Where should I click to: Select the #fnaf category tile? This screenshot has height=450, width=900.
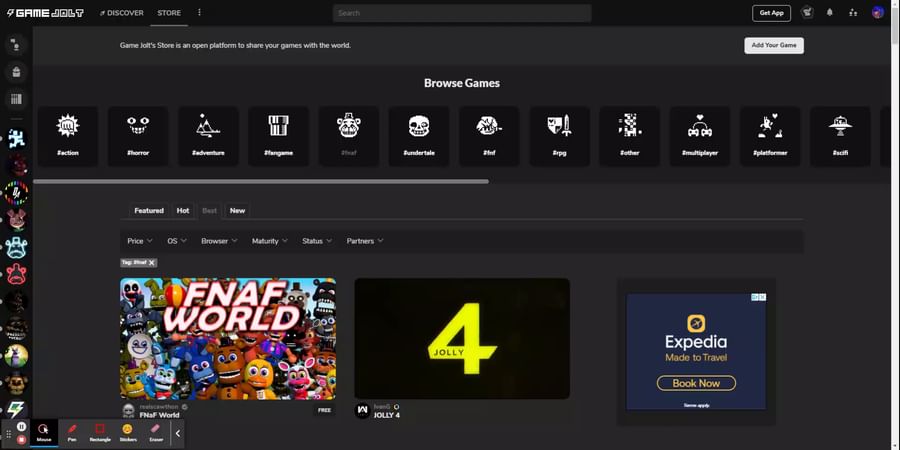(348, 136)
